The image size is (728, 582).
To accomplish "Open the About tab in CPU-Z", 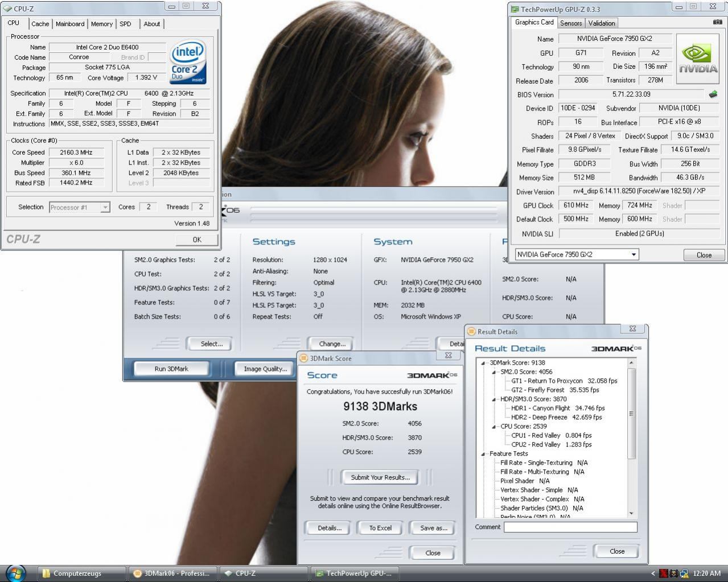I will tap(152, 24).
